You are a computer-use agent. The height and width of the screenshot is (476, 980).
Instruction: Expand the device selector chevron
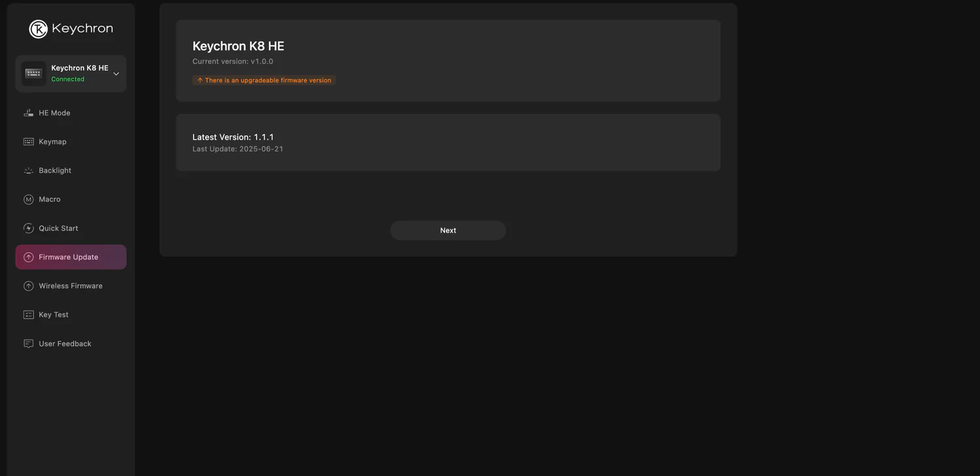click(x=116, y=74)
